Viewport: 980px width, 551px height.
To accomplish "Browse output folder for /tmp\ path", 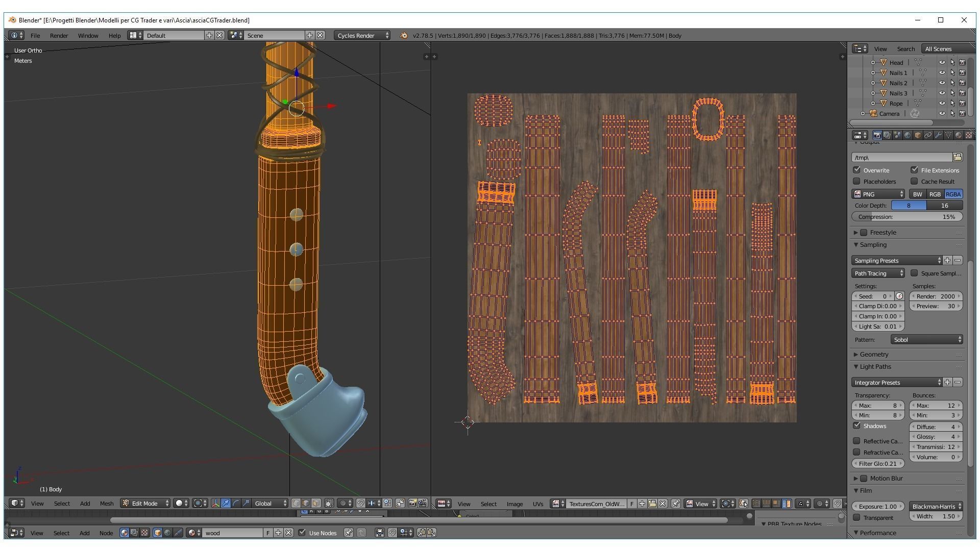I will click(x=958, y=157).
